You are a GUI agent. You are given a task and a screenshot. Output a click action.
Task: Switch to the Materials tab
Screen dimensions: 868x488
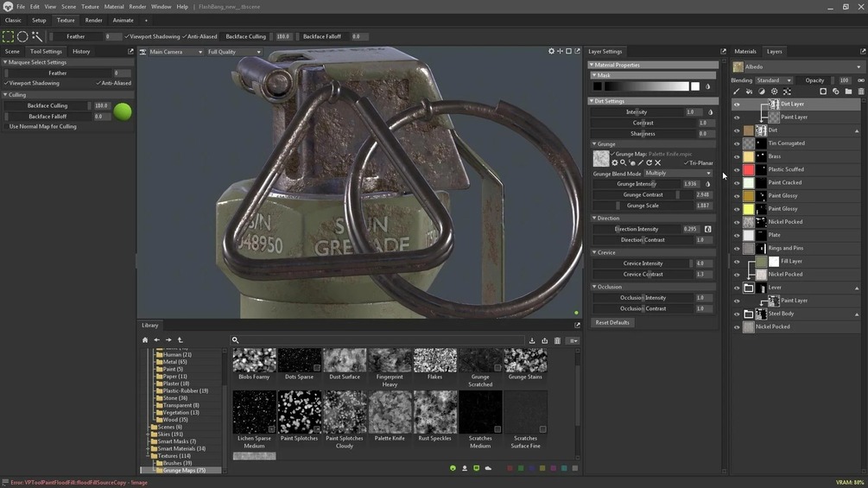pos(744,52)
